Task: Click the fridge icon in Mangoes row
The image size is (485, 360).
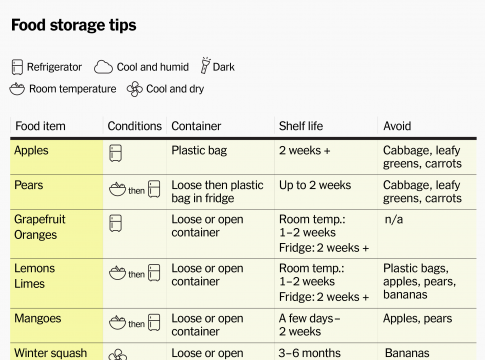Action: tap(154, 322)
